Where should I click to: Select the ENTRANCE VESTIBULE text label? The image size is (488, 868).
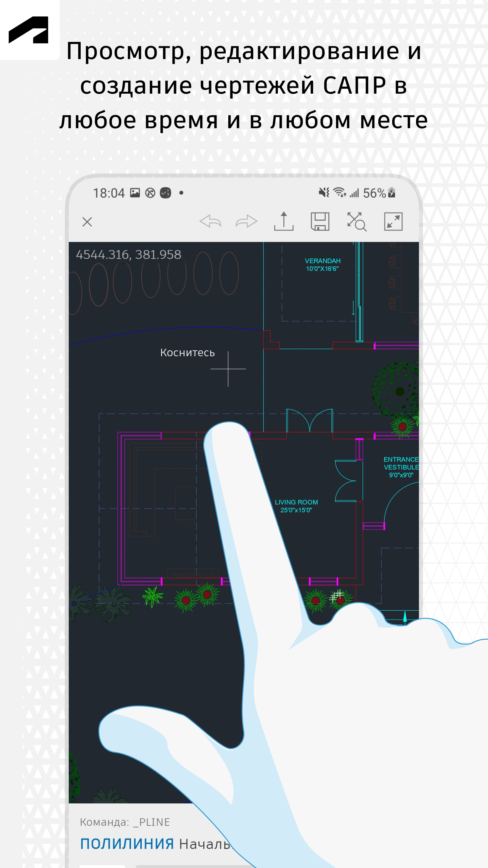pyautogui.click(x=401, y=467)
